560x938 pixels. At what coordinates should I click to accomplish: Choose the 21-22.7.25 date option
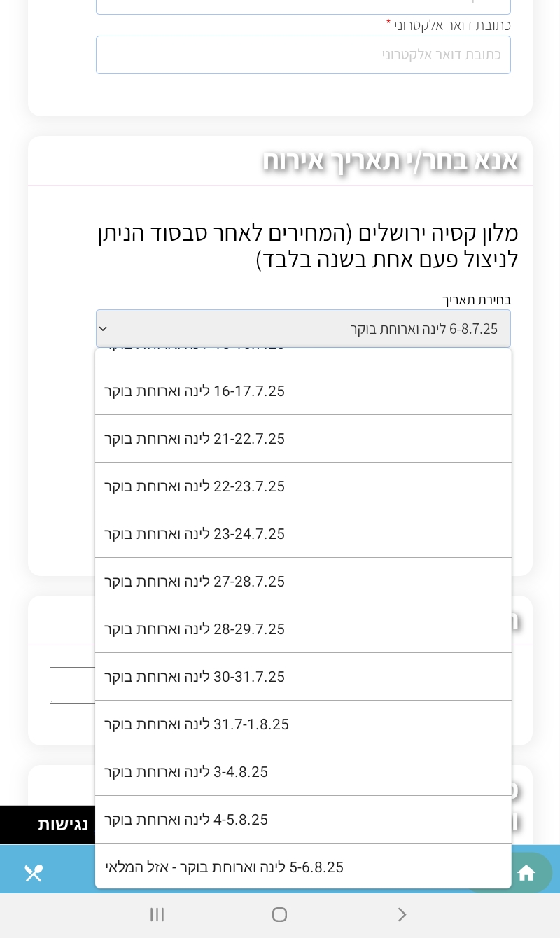[x=303, y=438]
